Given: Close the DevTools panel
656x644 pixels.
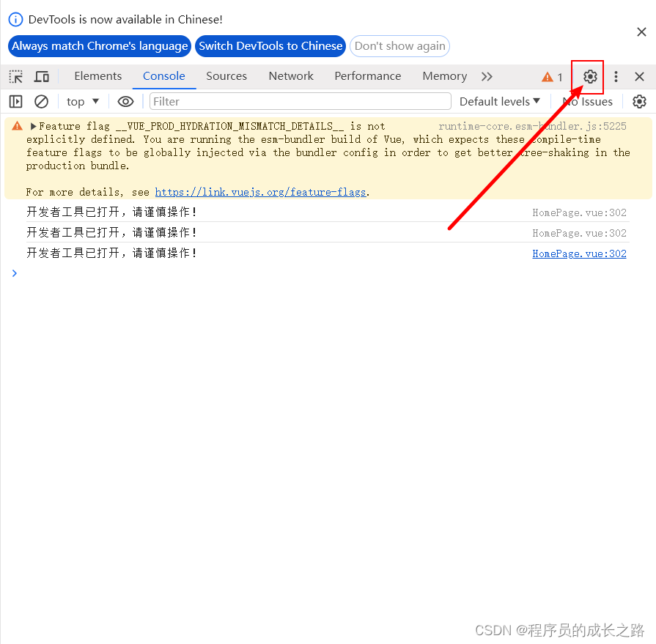Looking at the screenshot, I should pyautogui.click(x=639, y=76).
